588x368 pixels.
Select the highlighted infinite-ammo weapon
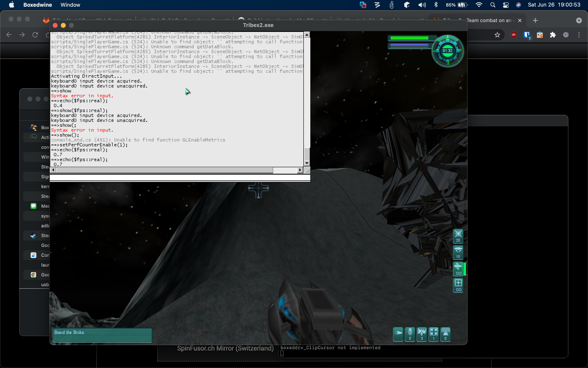[459, 269]
